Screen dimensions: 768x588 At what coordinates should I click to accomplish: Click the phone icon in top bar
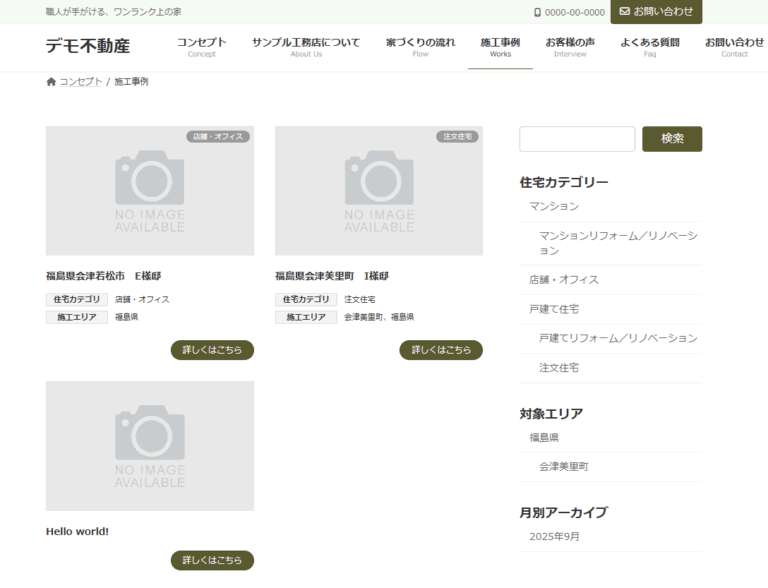537,12
